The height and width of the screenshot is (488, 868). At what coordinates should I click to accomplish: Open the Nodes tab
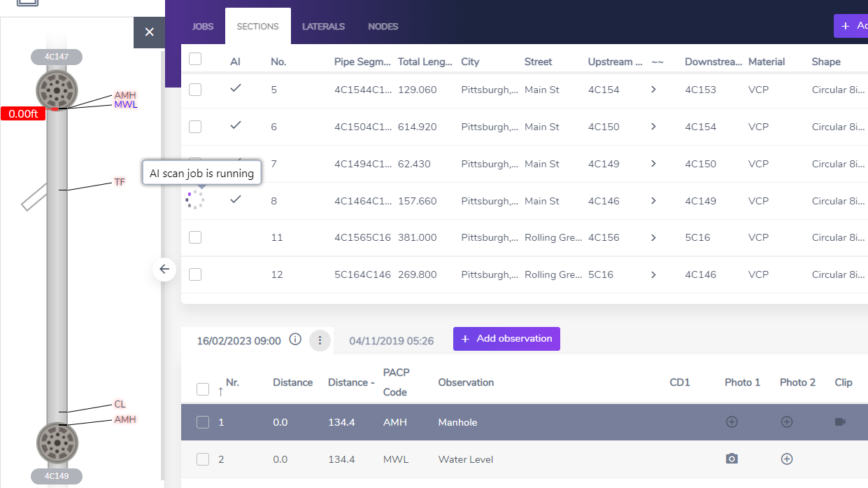pyautogui.click(x=383, y=27)
